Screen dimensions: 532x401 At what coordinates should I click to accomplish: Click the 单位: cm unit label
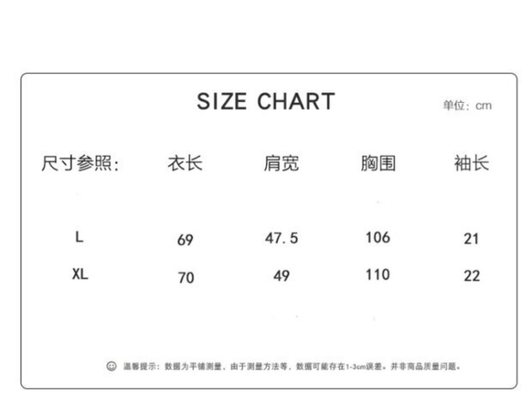coord(467,105)
